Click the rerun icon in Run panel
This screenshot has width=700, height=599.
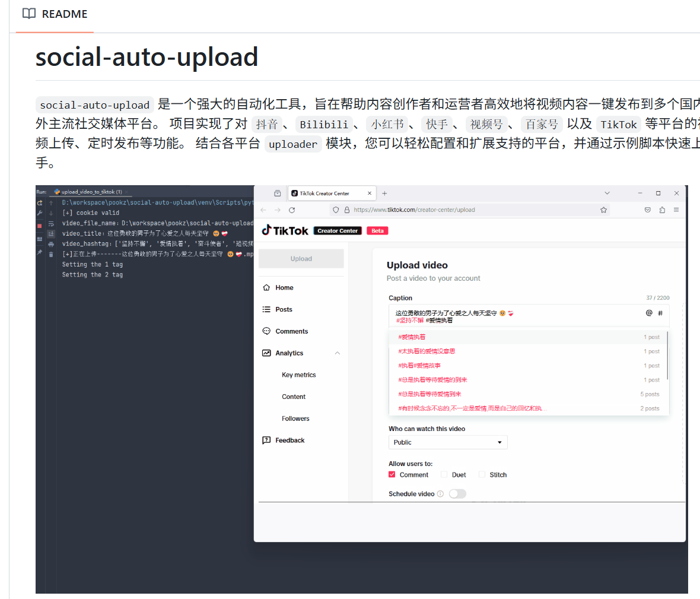tap(40, 203)
